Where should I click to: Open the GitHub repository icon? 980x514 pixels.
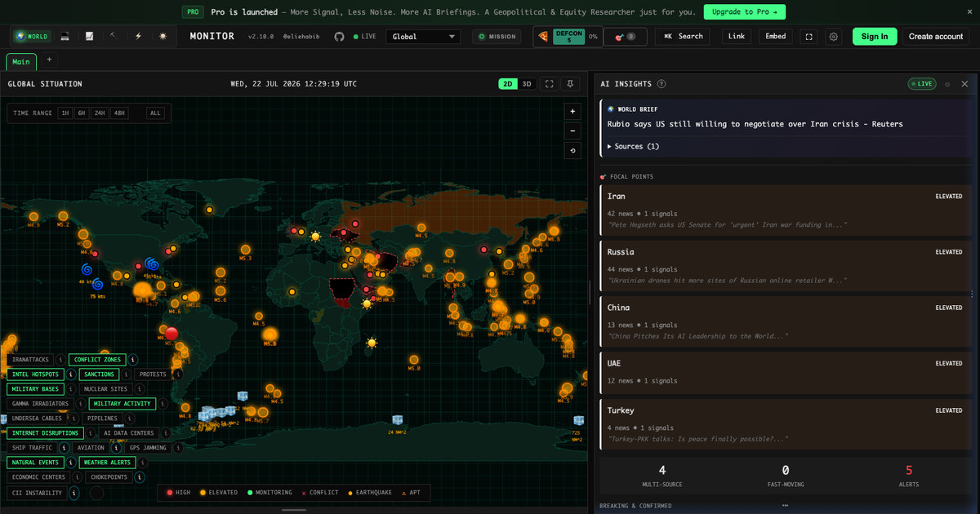340,37
